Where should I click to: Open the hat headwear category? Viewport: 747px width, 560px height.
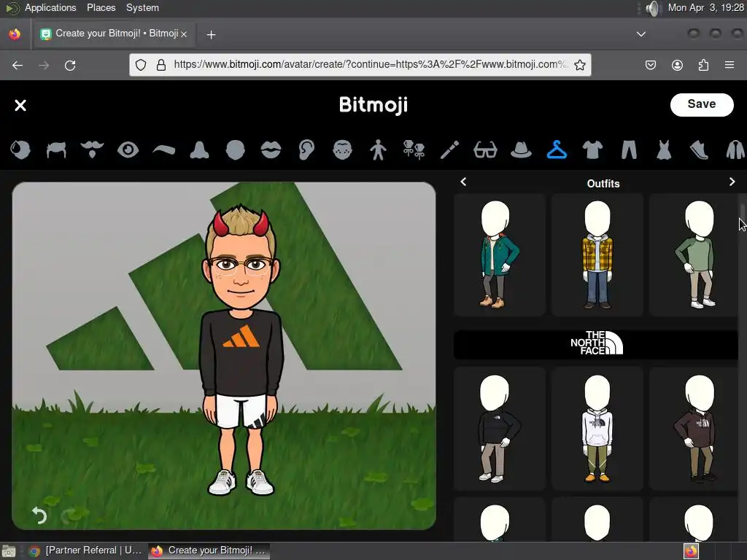521,150
